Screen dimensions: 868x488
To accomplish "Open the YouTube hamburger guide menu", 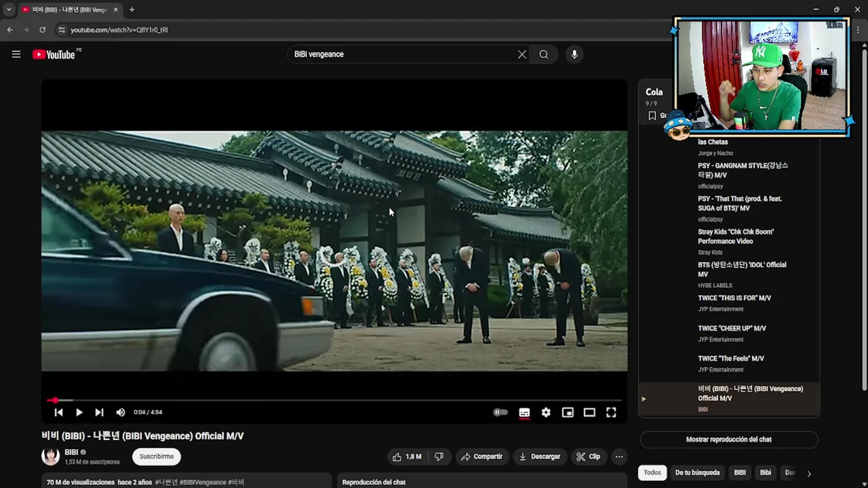I will 16,54.
